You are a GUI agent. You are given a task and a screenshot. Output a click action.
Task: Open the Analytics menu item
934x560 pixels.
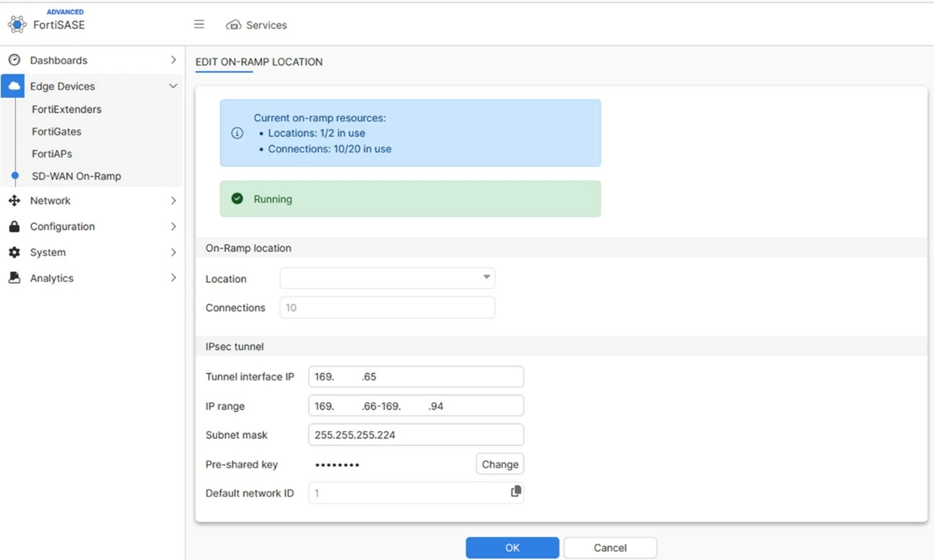pos(51,279)
